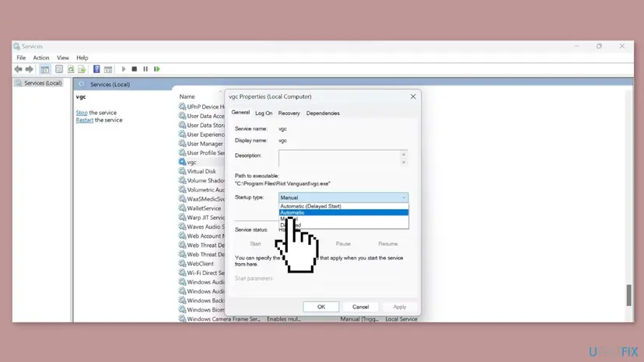Click the Warp JIT Service gear icon
644x362 pixels.
tap(182, 217)
